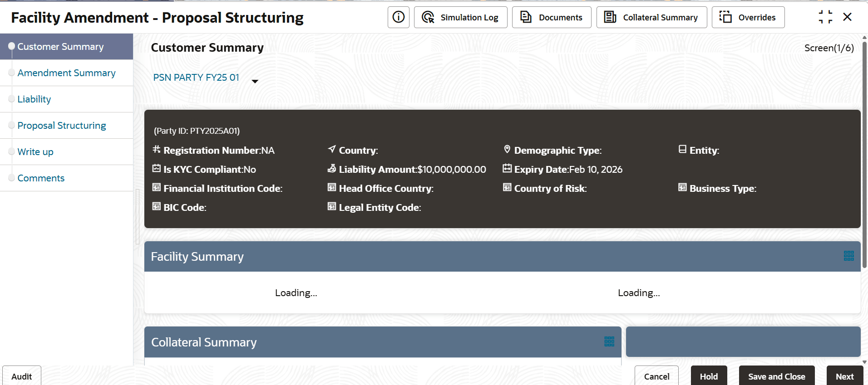Click Country of Risk icon
The image size is (868, 385).
point(507,187)
